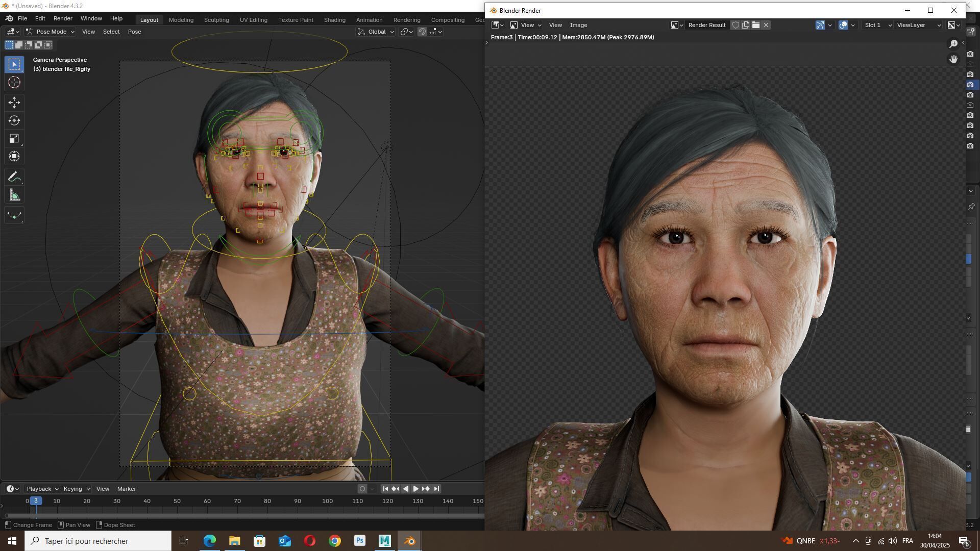Open Global transform orientation dropdown
Viewport: 980px width, 551px height.
tap(376, 32)
